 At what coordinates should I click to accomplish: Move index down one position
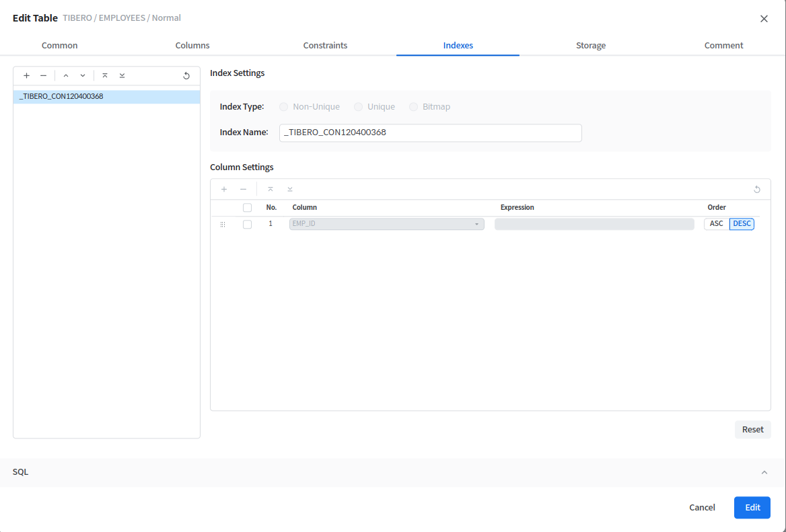pyautogui.click(x=83, y=76)
